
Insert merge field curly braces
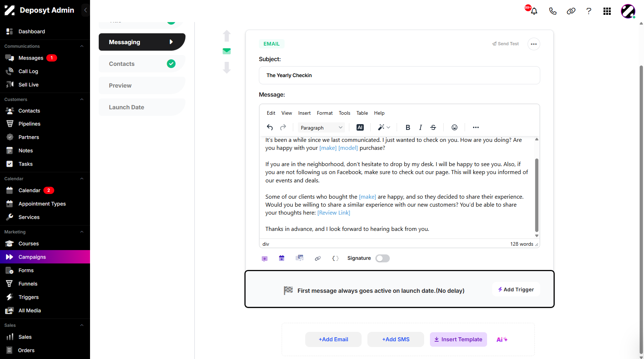(x=335, y=258)
